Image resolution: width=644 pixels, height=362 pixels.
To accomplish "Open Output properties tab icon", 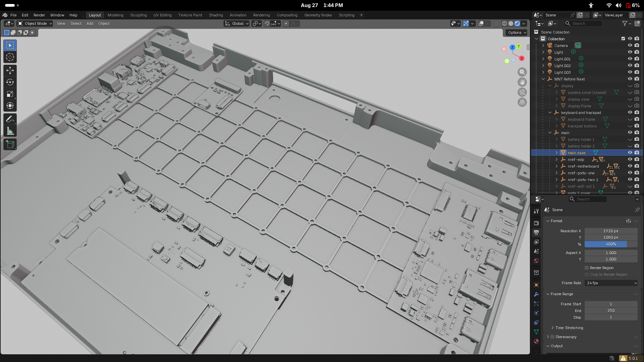I will (x=536, y=233).
